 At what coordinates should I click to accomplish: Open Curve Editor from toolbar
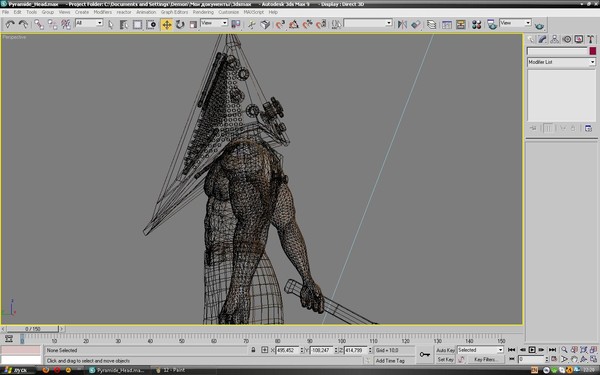[x=447, y=24]
